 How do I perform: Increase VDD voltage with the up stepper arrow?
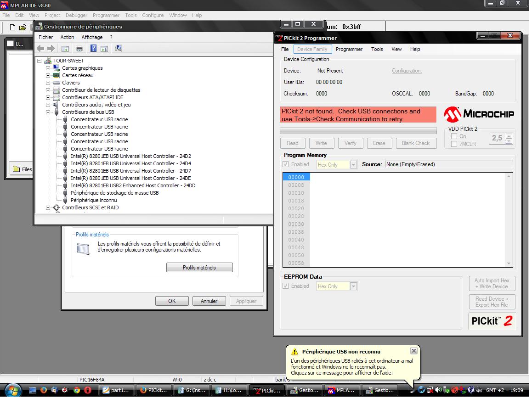[x=509, y=137]
